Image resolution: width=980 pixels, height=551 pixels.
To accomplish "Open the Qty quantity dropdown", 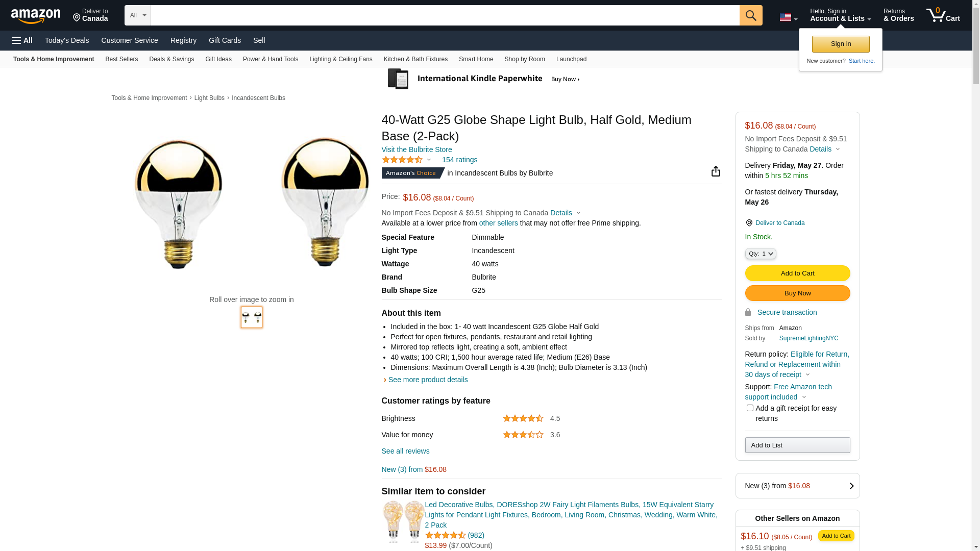I will point(761,254).
